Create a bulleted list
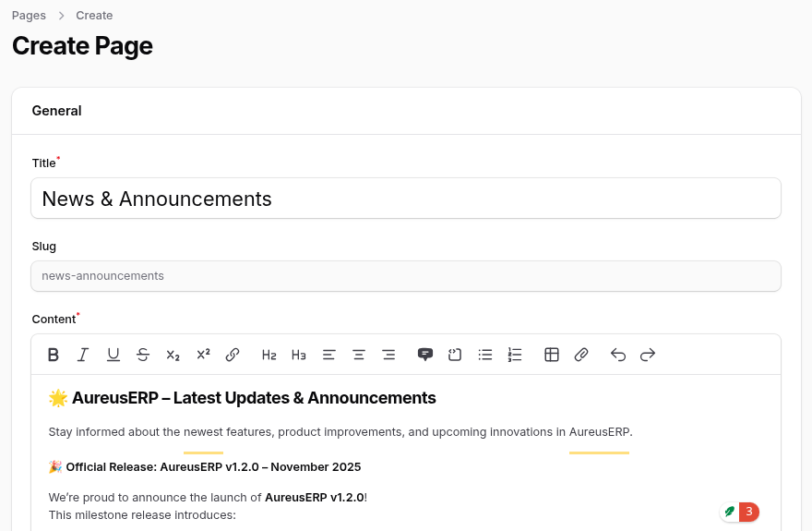Image resolution: width=812 pixels, height=531 pixels. (x=485, y=355)
